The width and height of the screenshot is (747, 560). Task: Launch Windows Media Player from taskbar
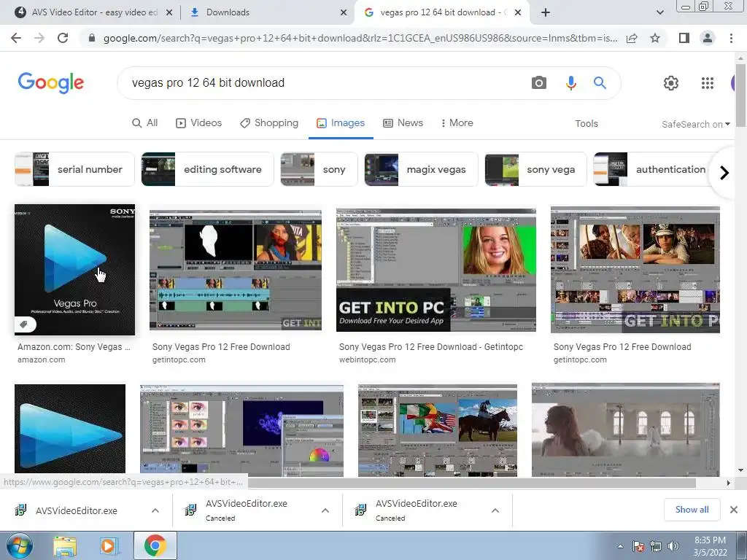pyautogui.click(x=109, y=545)
